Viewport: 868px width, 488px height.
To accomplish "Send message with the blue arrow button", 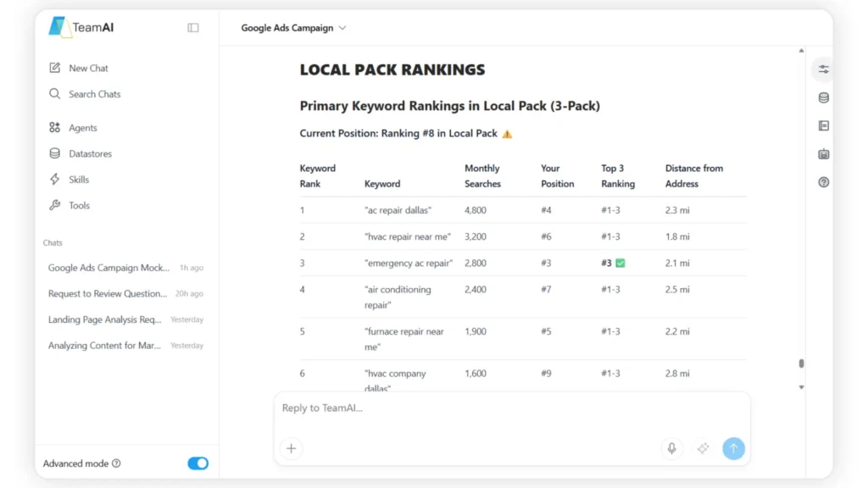I will click(x=733, y=448).
